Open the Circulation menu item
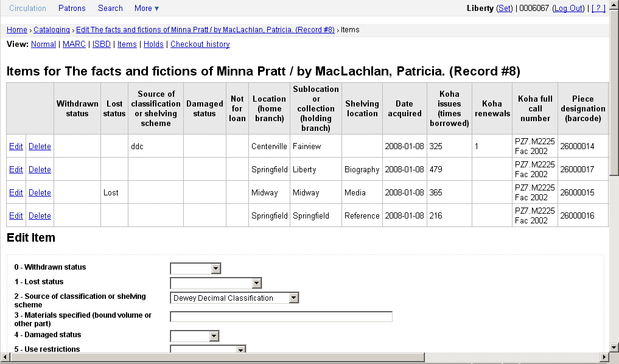Image resolution: width=619 pixels, height=364 pixels. tap(27, 8)
